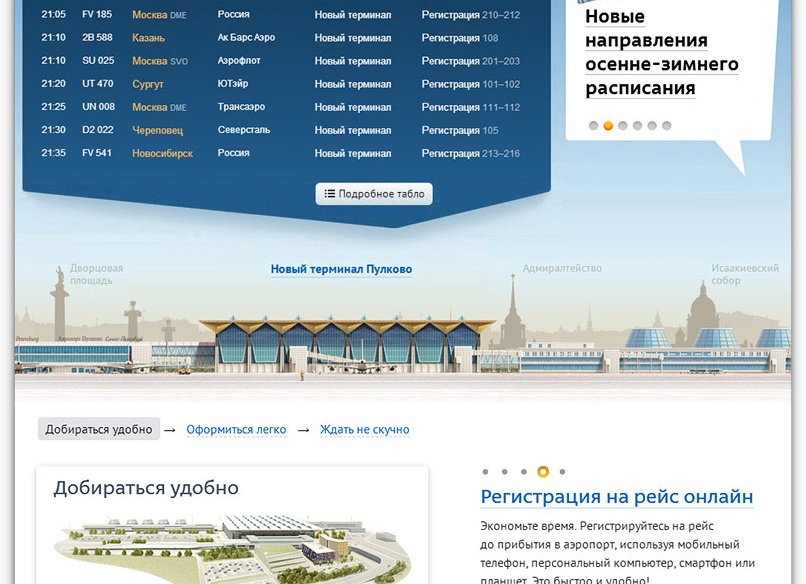Viewport: 806px width, 584px height.
Task: Click airline Аэрофлот in flight table
Action: 239,61
